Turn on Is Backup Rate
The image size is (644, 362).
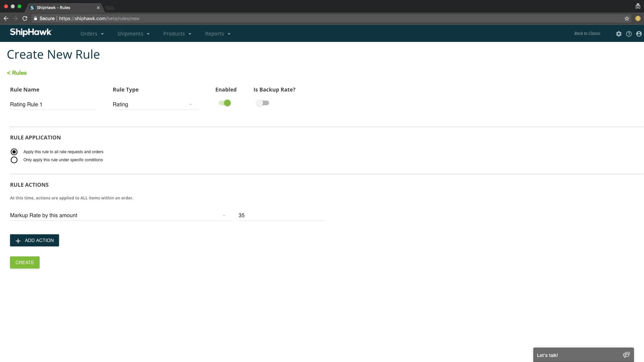[263, 103]
